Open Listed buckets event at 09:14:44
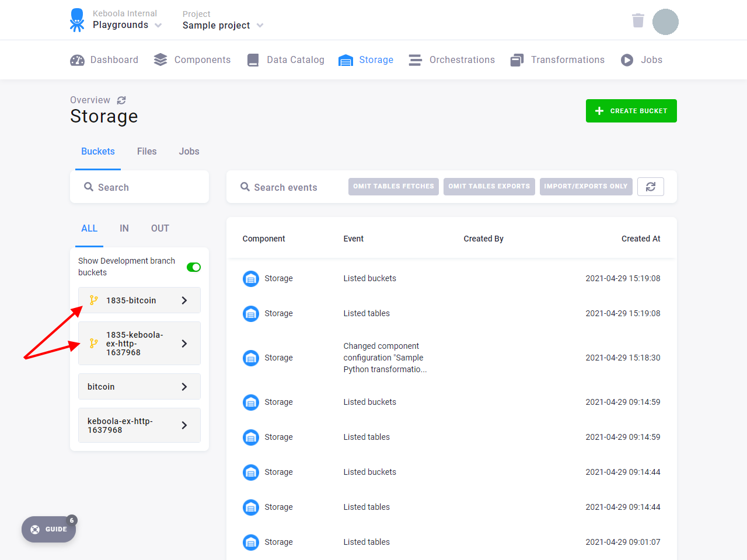The image size is (747, 560). pos(370,472)
